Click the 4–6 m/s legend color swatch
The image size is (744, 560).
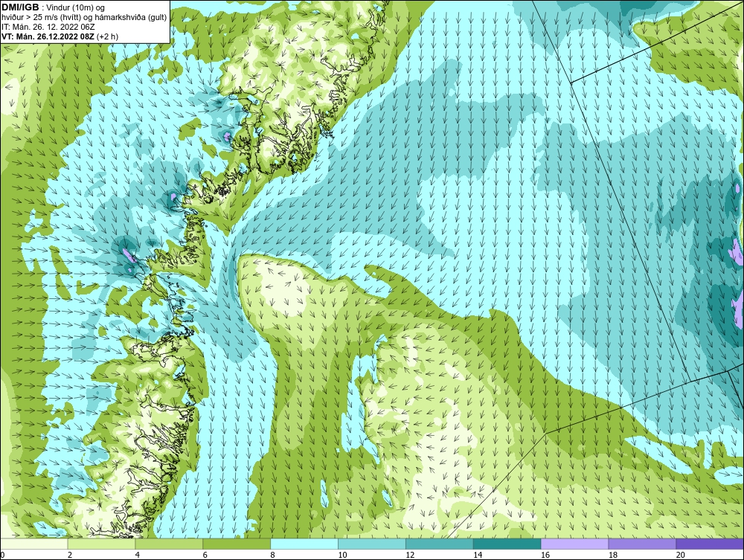tap(169, 544)
